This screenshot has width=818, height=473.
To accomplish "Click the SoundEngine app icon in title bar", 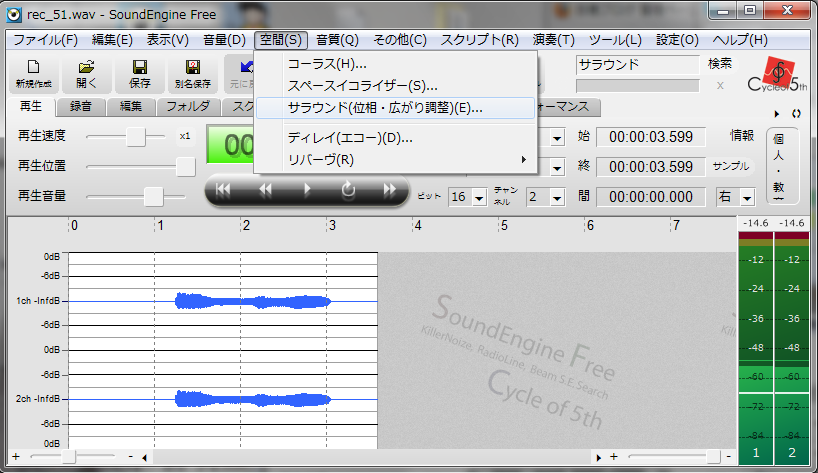I will (x=14, y=14).
